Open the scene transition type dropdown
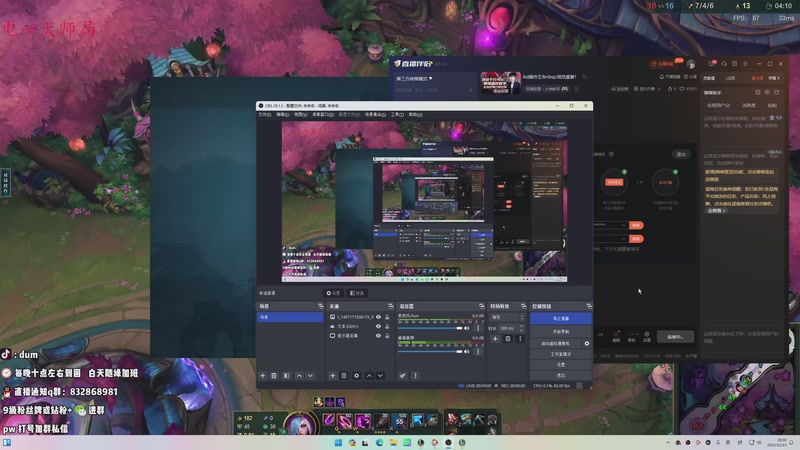 point(506,317)
